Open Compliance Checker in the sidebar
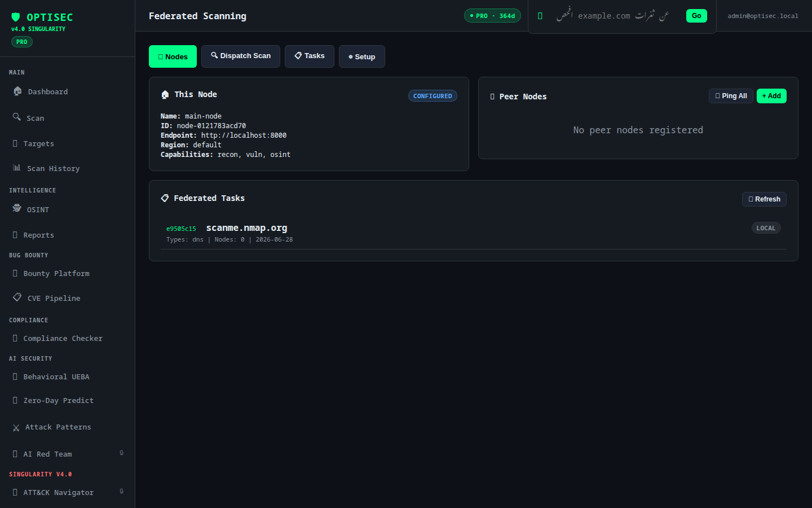 click(68, 339)
